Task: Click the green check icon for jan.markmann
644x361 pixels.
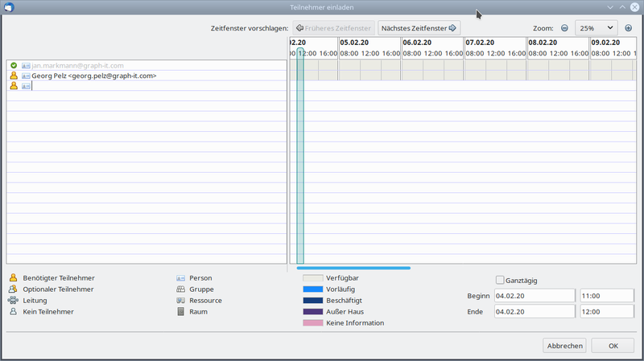Action: tap(13, 65)
